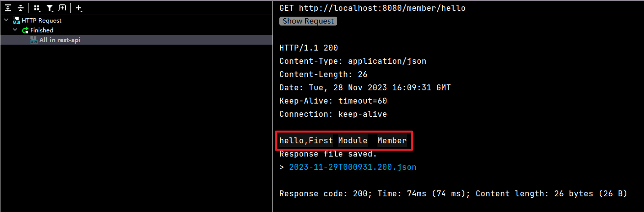Screen dimensions: 644x212
Task: Click the API icon beside All in rest-api
Action: [34, 40]
